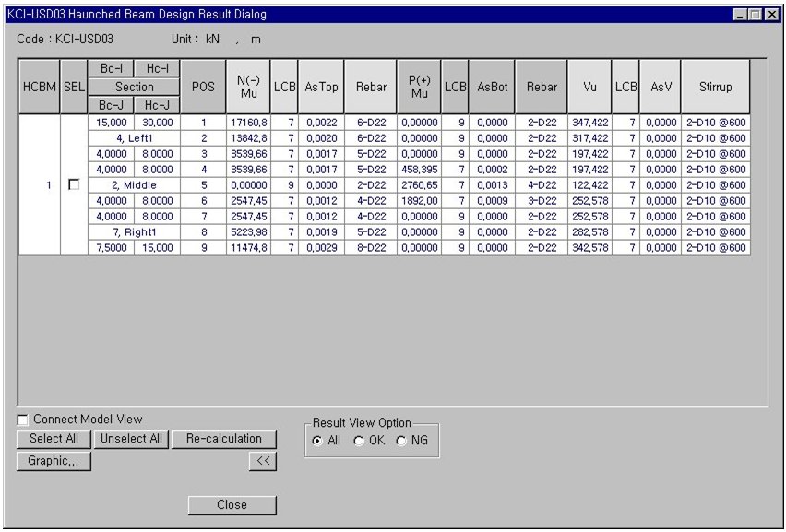Click the HCBM column header
Screen dimensions: 786x532
point(40,87)
